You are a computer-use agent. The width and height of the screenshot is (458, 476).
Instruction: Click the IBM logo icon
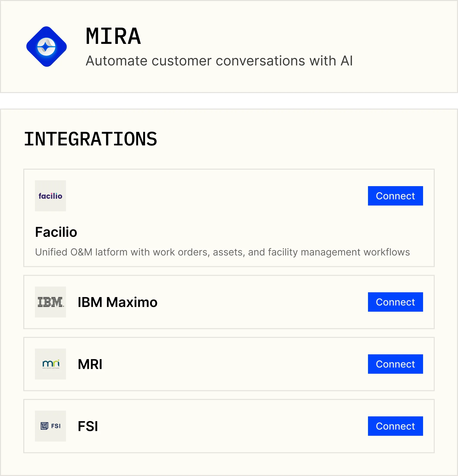click(x=50, y=302)
